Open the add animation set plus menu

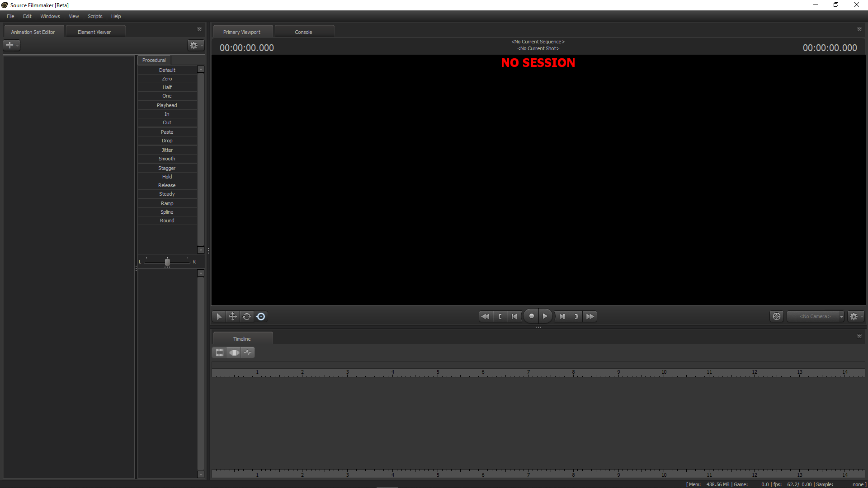click(11, 45)
